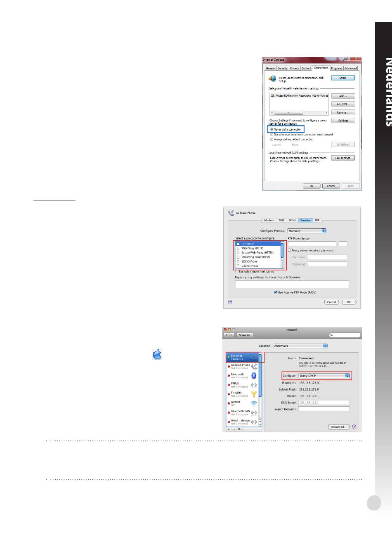Select the AirPort Wi-Fi icon
The width and height of the screenshot is (392, 555).
[254, 403]
